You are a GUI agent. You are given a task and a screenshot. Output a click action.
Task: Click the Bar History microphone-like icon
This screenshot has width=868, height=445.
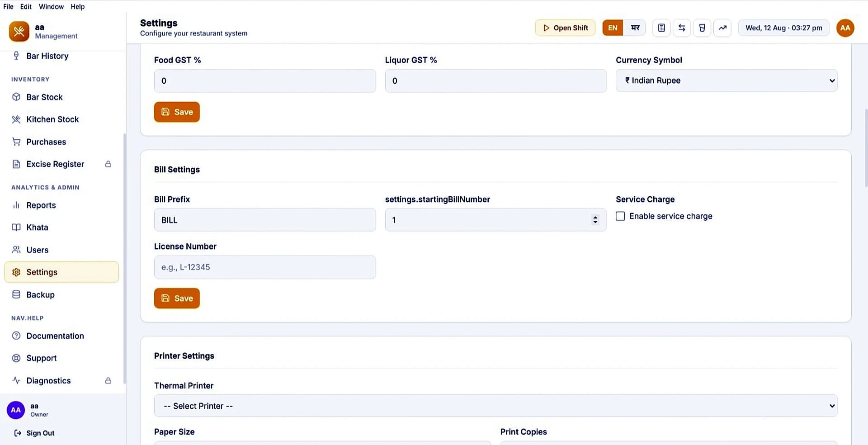pyautogui.click(x=16, y=56)
